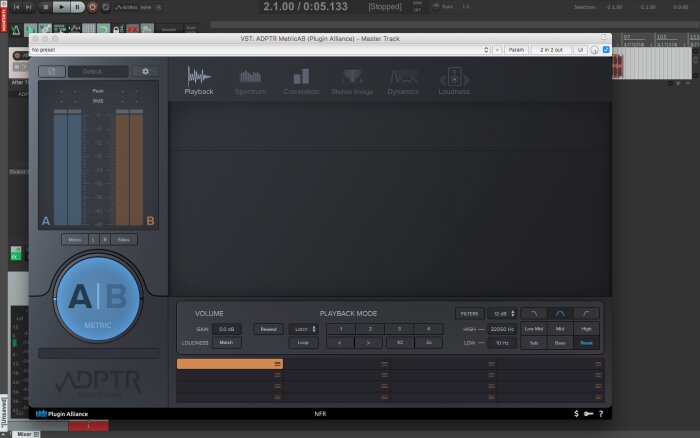Select the Low Mid filter band
700x438 pixels.
534,328
